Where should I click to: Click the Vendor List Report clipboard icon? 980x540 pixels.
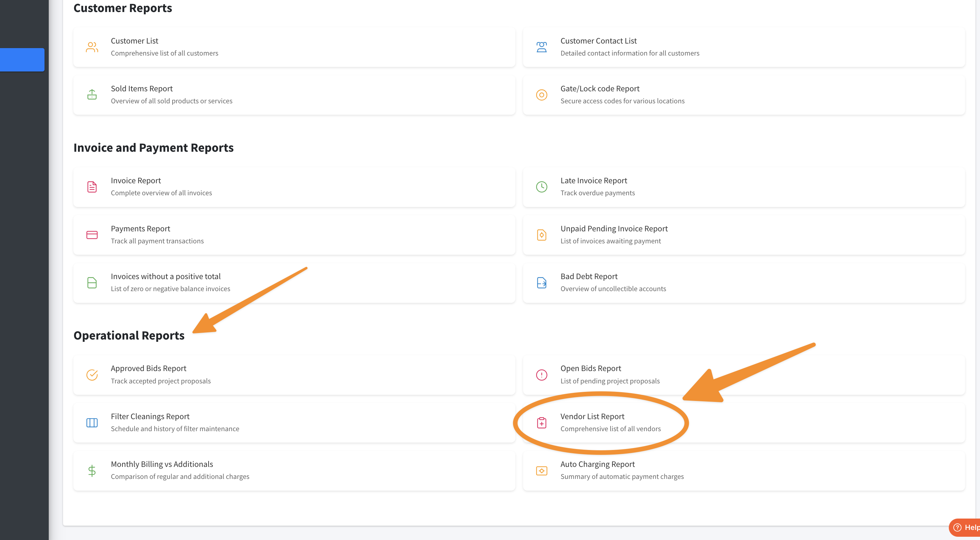(541, 422)
